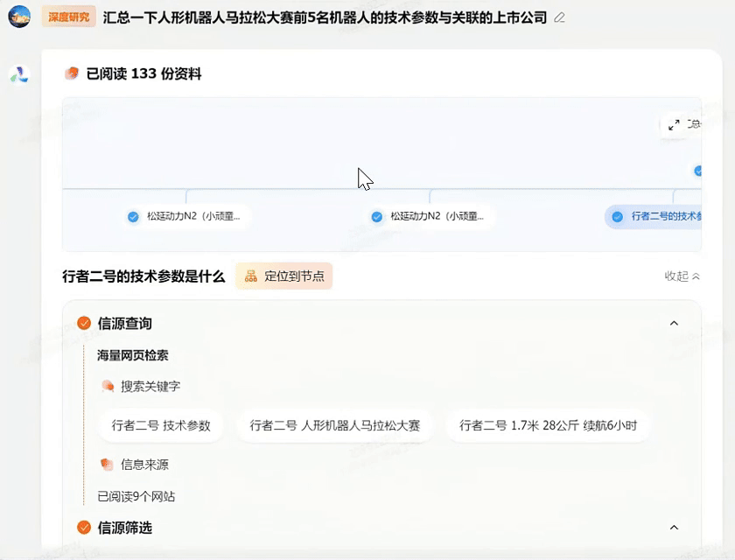Viewport: 735px width, 560px height.
Task: Click the user avatar at top left
Action: [19, 17]
